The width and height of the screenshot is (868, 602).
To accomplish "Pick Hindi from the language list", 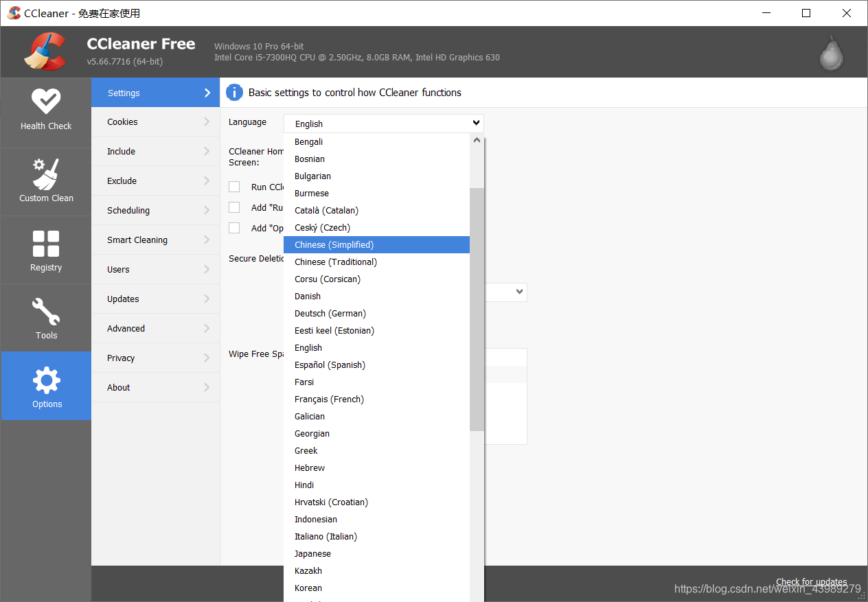I will (376, 485).
